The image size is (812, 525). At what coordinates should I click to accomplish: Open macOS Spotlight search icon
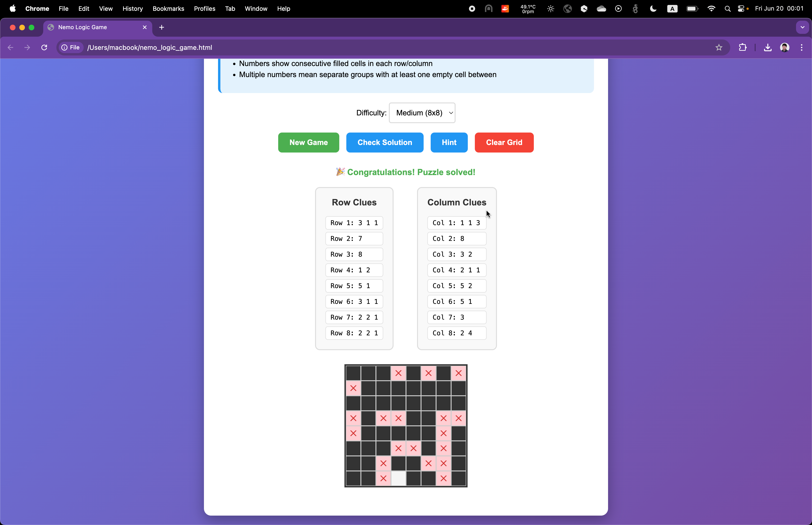(727, 9)
